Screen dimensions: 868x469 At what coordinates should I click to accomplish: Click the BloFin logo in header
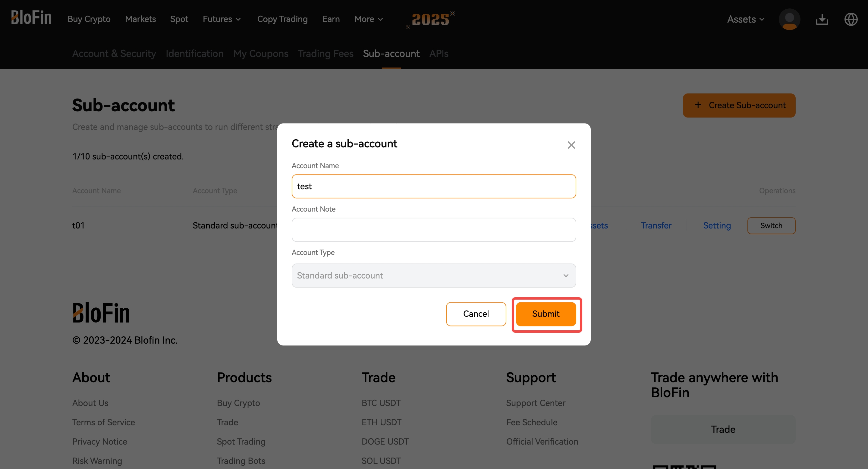pos(31,17)
